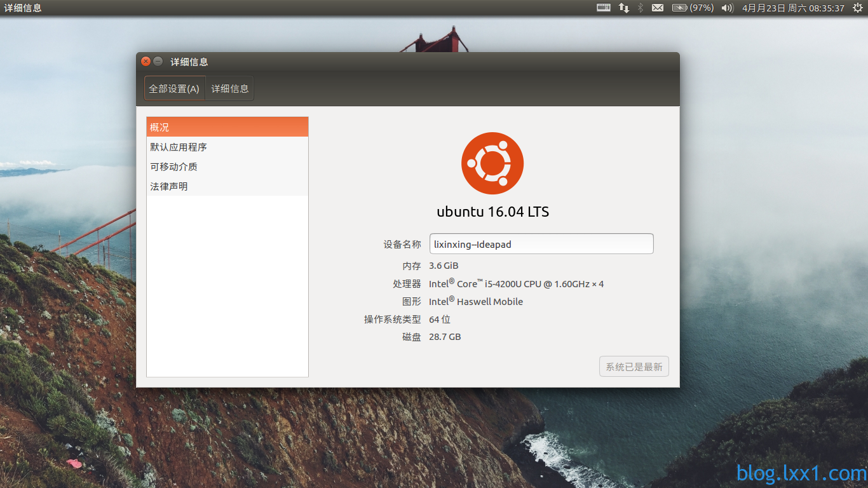
Task: Select 可移动介质 in the sidebar
Action: (227, 166)
